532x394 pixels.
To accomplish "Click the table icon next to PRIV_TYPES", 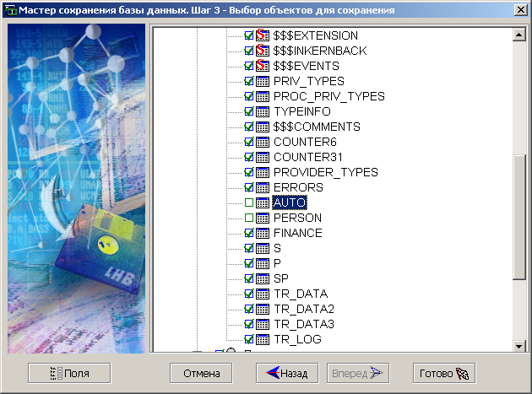I will (x=262, y=81).
